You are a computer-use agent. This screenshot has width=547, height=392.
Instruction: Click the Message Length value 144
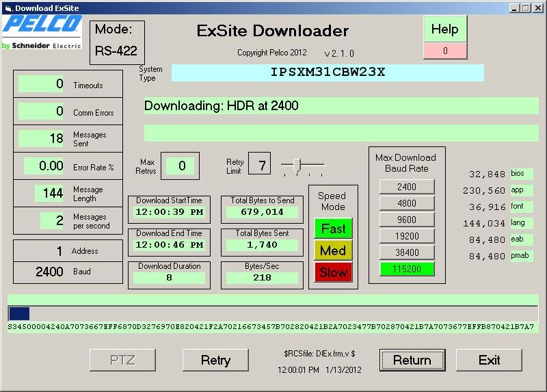[x=49, y=193]
